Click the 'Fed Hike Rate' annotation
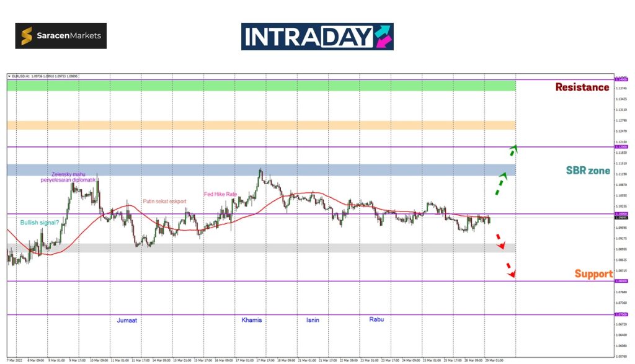This screenshot has height=364, width=635. click(220, 194)
